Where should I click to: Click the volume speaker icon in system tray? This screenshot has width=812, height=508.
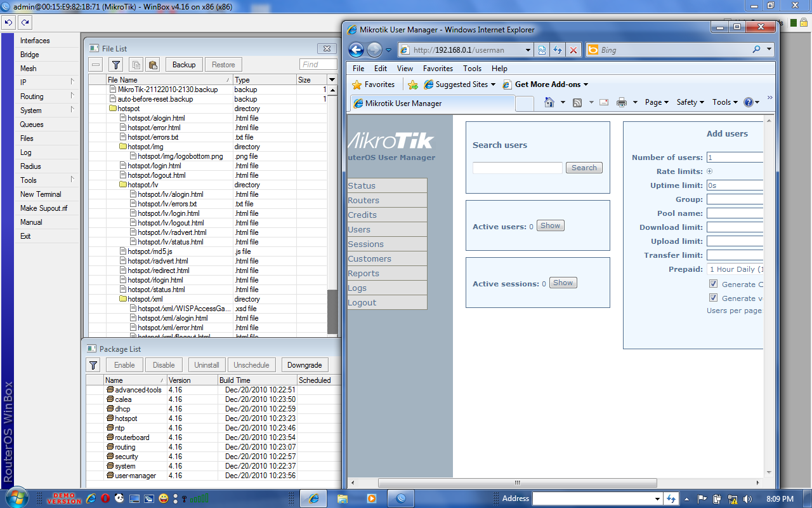(x=747, y=499)
